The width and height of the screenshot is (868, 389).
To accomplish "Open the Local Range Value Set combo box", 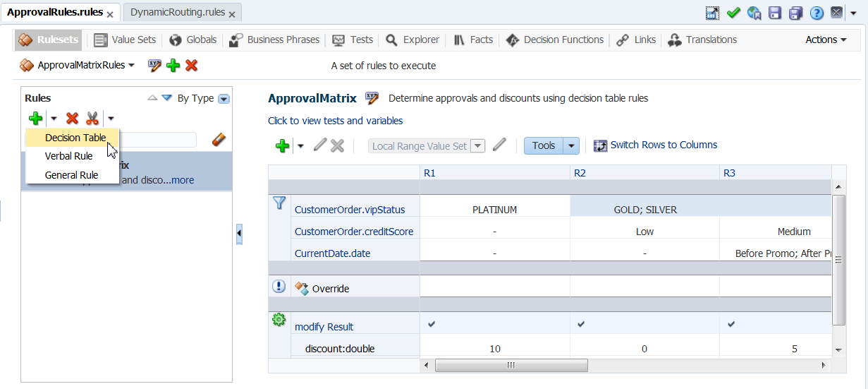I will (427, 146).
